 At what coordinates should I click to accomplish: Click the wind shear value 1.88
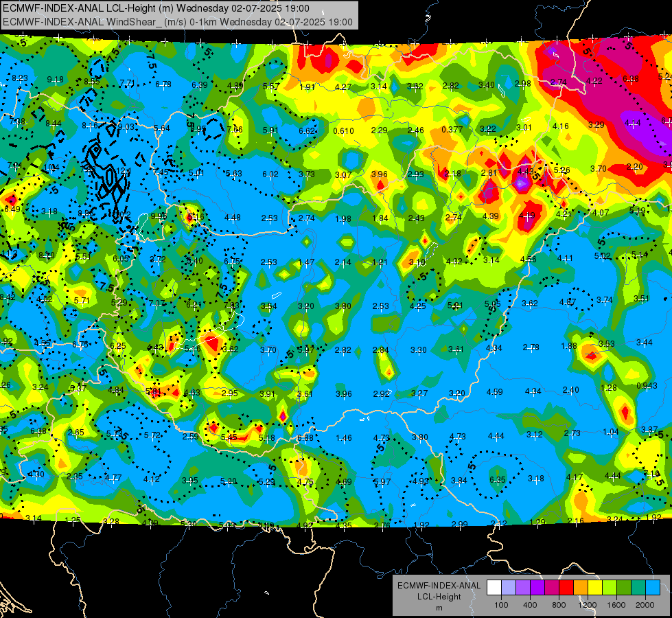[x=569, y=346]
